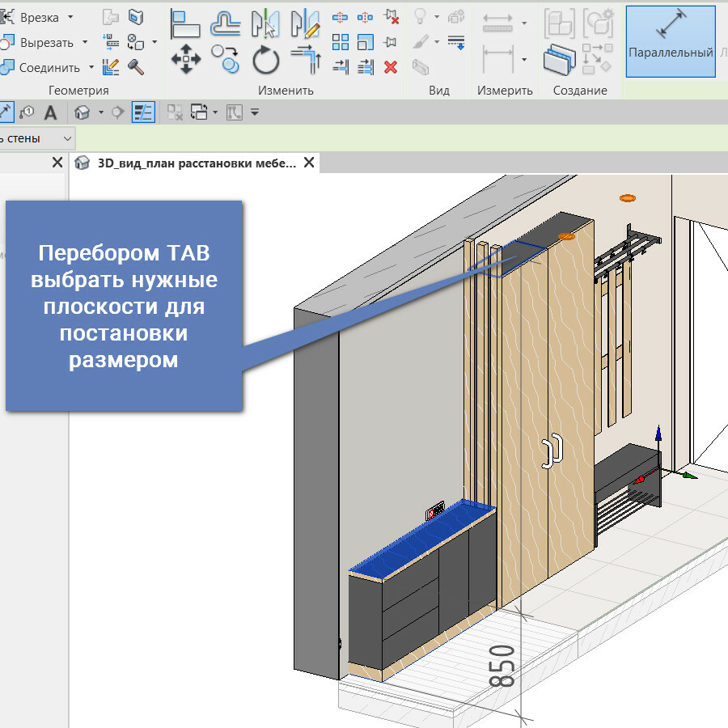Select the orange ceiling light fixture
728x728 pixels.
(x=627, y=198)
